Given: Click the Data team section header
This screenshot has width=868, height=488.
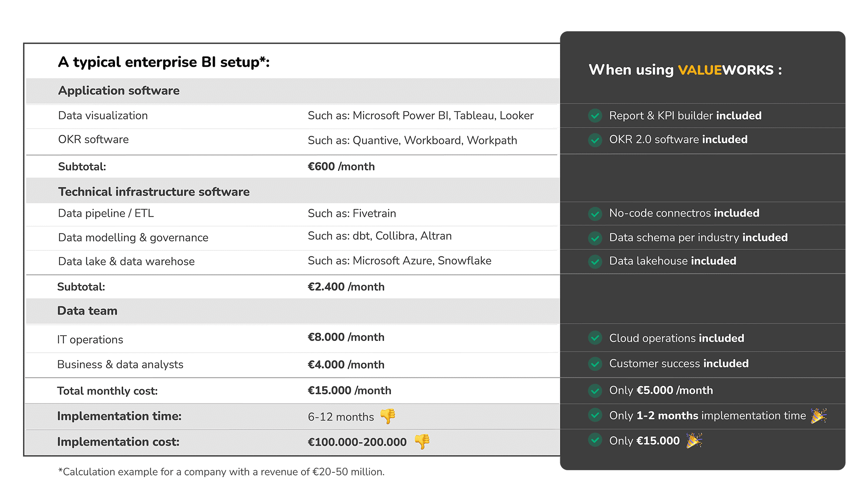Looking at the screenshot, I should (87, 311).
